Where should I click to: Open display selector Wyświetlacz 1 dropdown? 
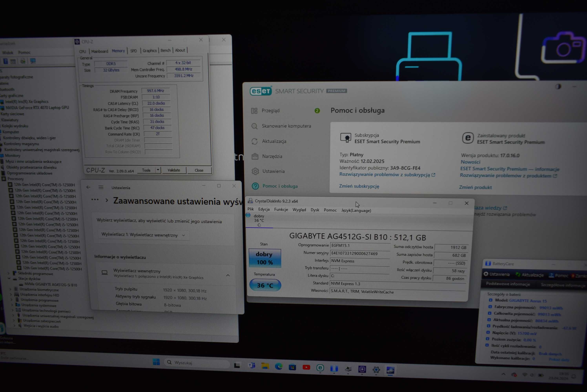[143, 235]
